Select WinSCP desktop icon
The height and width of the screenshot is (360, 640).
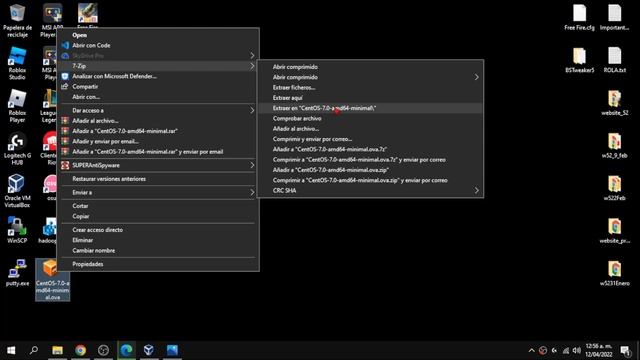17,230
